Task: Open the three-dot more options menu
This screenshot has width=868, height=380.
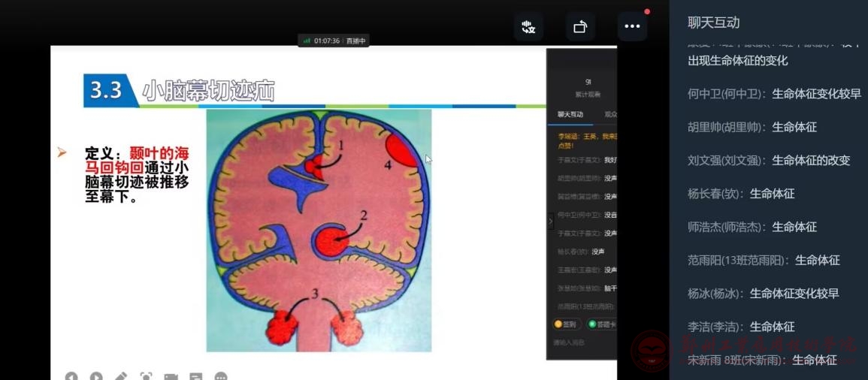Action: [632, 27]
